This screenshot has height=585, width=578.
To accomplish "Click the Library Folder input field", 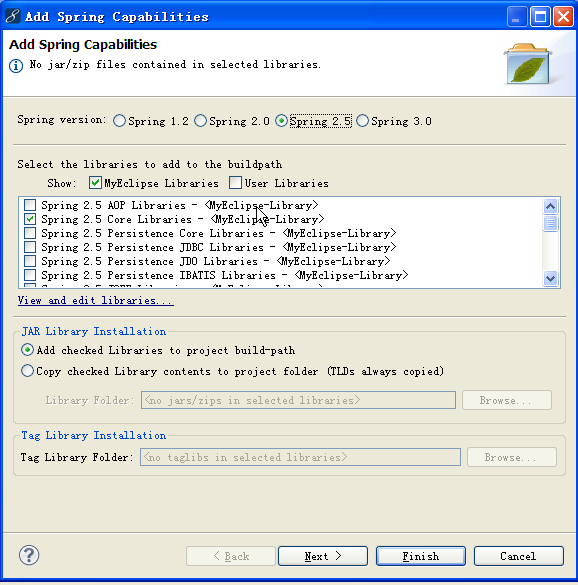I will [298, 400].
